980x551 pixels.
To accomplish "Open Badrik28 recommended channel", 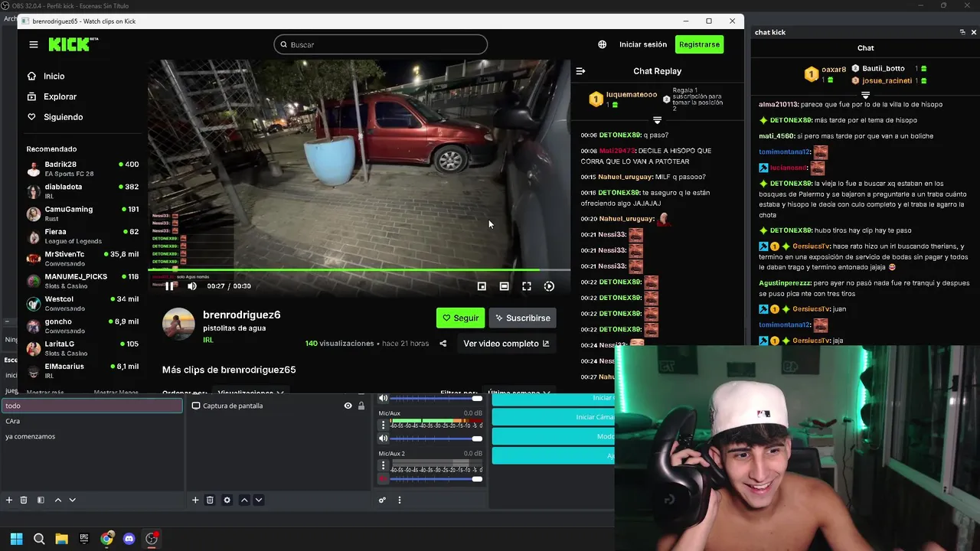I will pos(83,168).
